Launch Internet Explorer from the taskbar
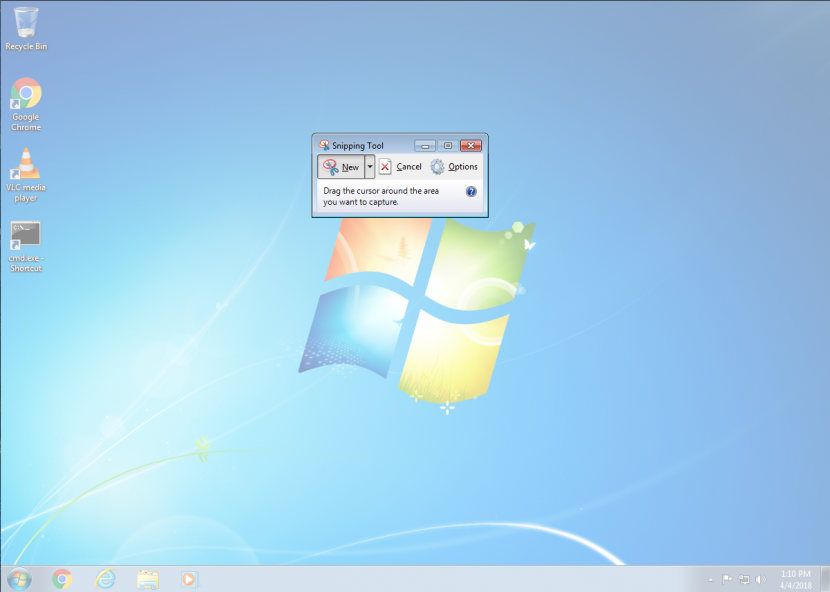Screen dimensions: 830x592 point(104,578)
